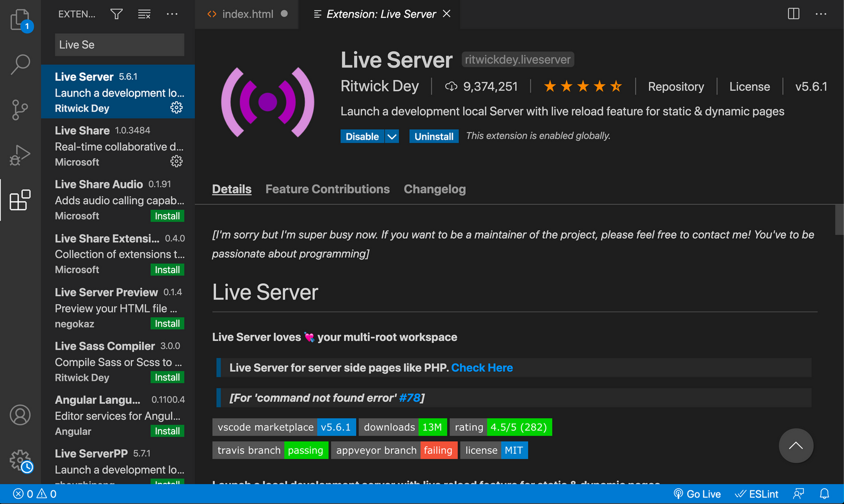Image resolution: width=844 pixels, height=504 pixels.
Task: Open the Disable dropdown arrow
Action: coord(392,136)
